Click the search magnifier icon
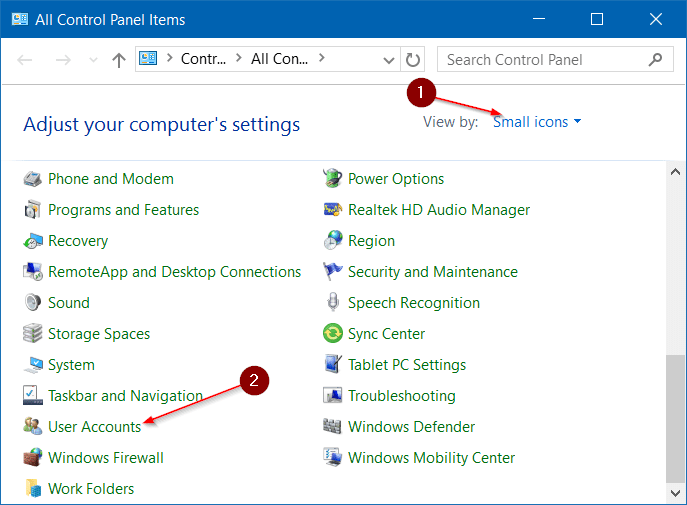Viewport: 687px width, 505px height. coord(655,59)
